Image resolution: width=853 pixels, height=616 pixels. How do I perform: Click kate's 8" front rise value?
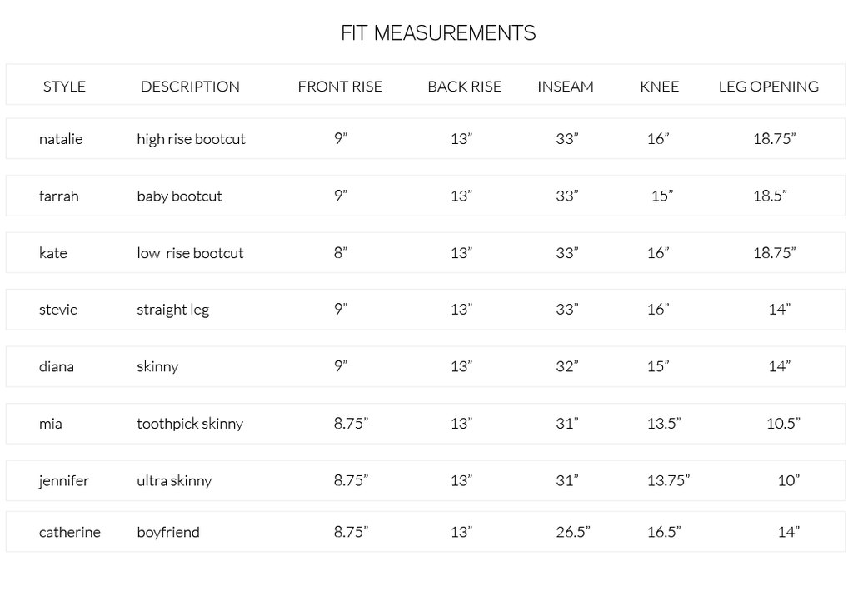[x=341, y=253]
